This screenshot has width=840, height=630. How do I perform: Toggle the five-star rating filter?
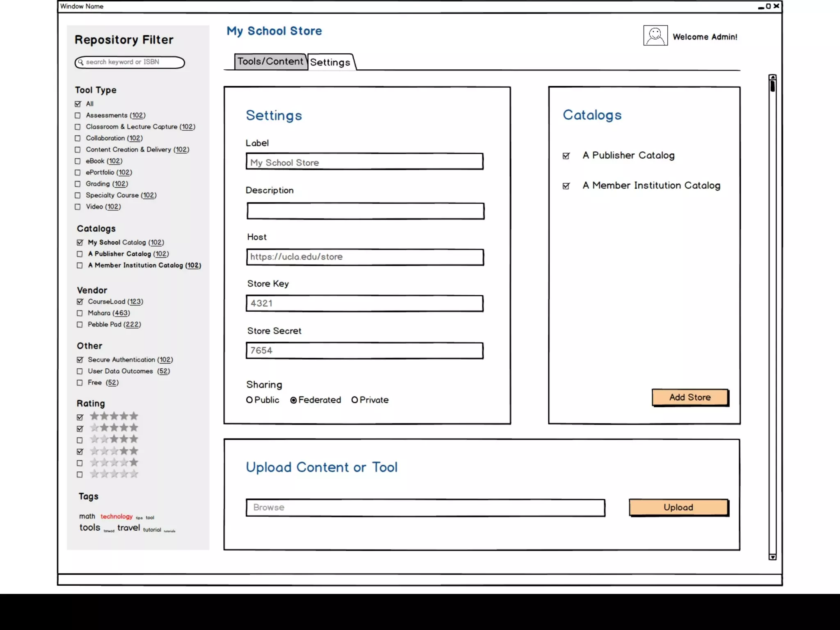80,417
